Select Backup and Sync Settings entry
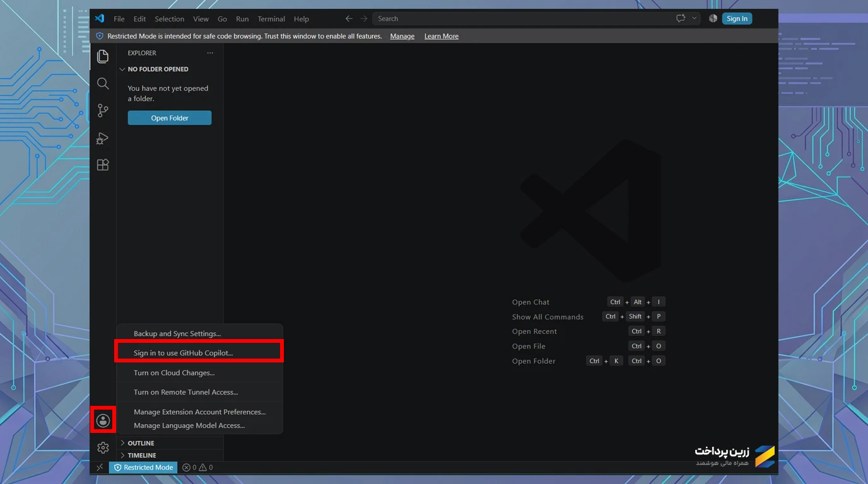Viewport: 868px width, 484px height. [199, 333]
